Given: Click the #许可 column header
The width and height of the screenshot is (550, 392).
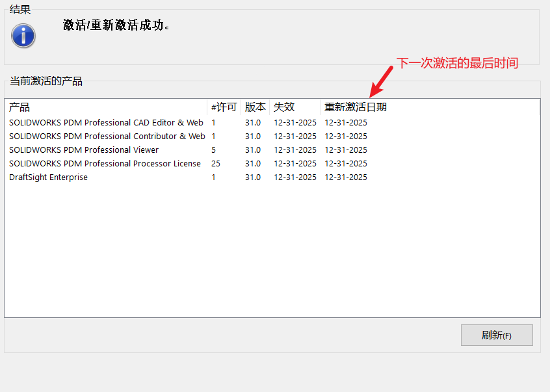Looking at the screenshot, I should click(223, 107).
